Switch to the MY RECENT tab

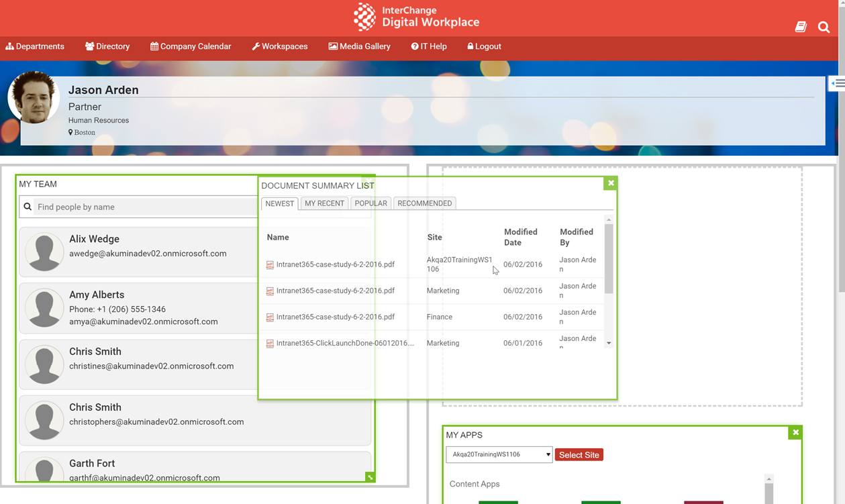(x=324, y=203)
